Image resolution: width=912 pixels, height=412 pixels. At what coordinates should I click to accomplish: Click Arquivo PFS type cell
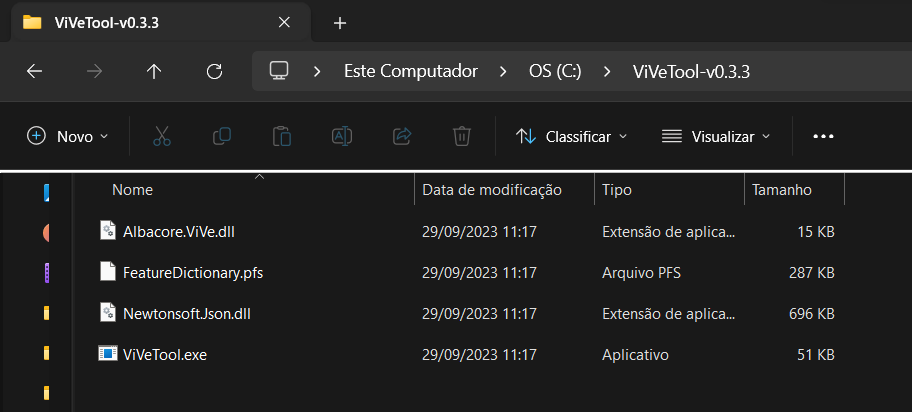coord(641,272)
